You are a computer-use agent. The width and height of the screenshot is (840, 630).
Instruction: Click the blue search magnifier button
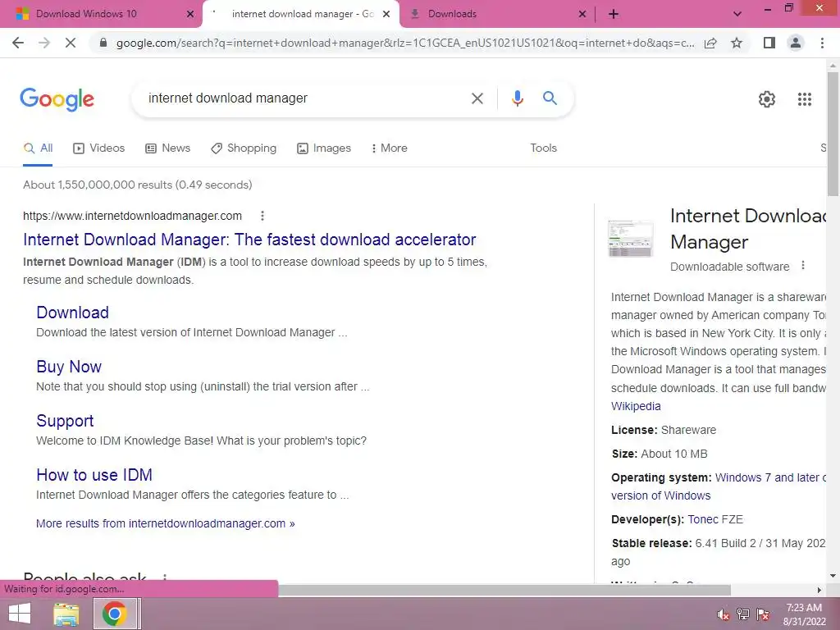[550, 98]
